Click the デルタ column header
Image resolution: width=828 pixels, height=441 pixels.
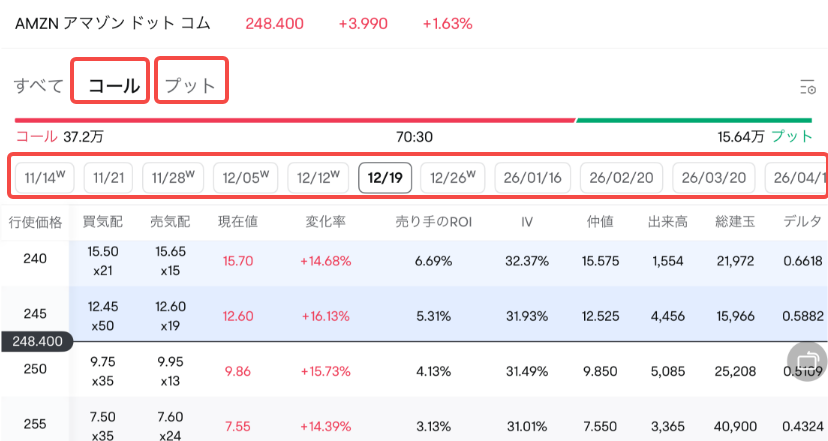click(x=802, y=222)
